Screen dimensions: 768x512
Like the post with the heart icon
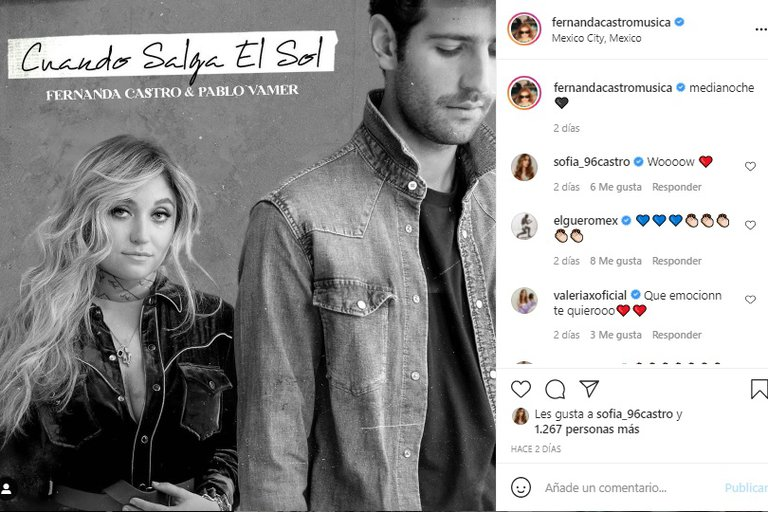click(x=521, y=389)
